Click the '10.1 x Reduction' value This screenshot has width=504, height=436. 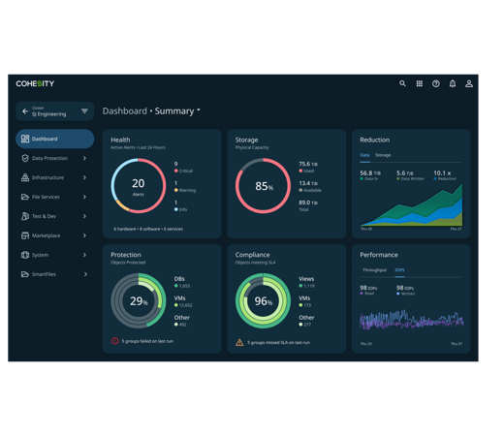point(445,175)
